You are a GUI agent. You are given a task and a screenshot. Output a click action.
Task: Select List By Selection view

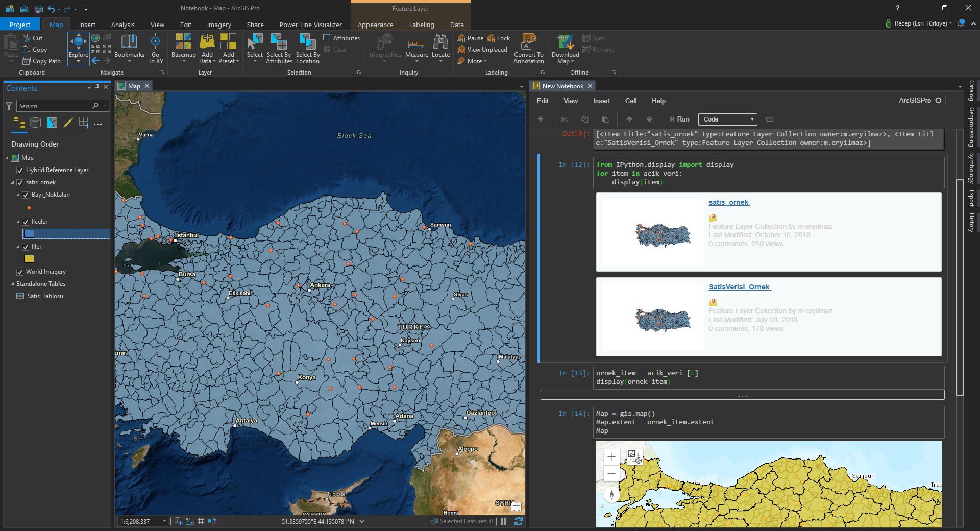point(52,123)
